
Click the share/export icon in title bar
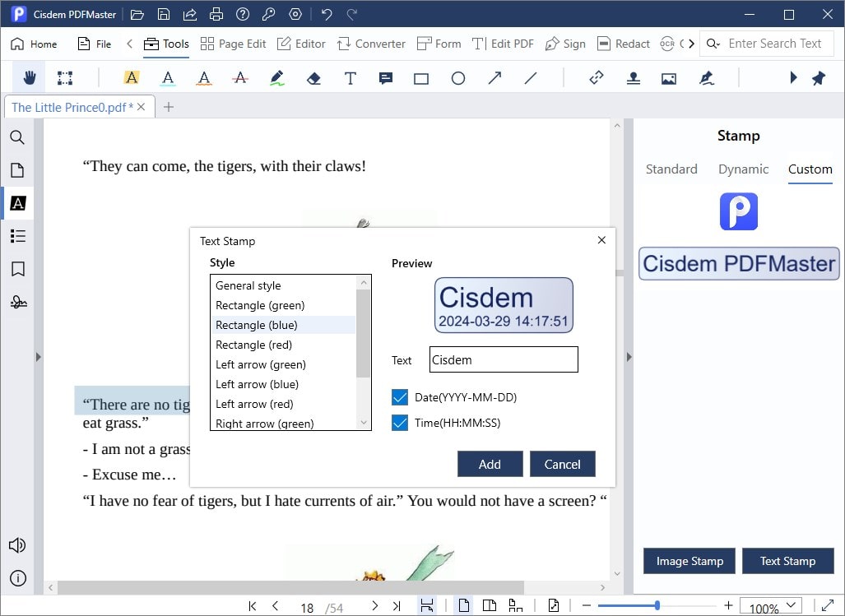point(190,15)
